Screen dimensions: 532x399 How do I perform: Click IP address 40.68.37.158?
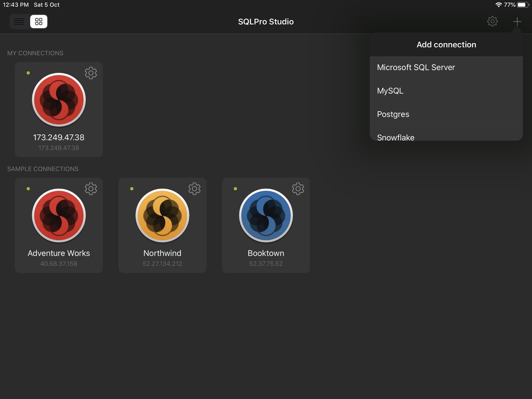tap(59, 263)
